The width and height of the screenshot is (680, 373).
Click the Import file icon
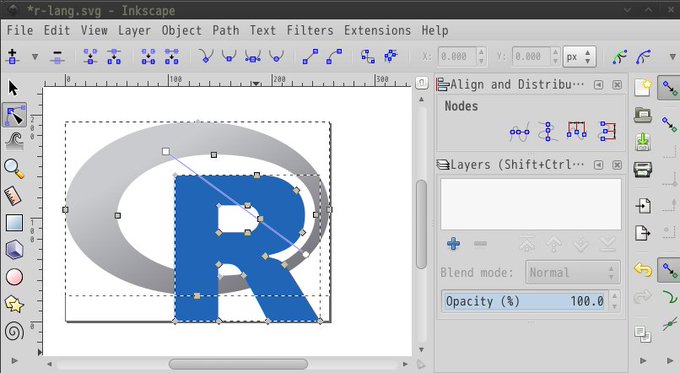pos(643,206)
